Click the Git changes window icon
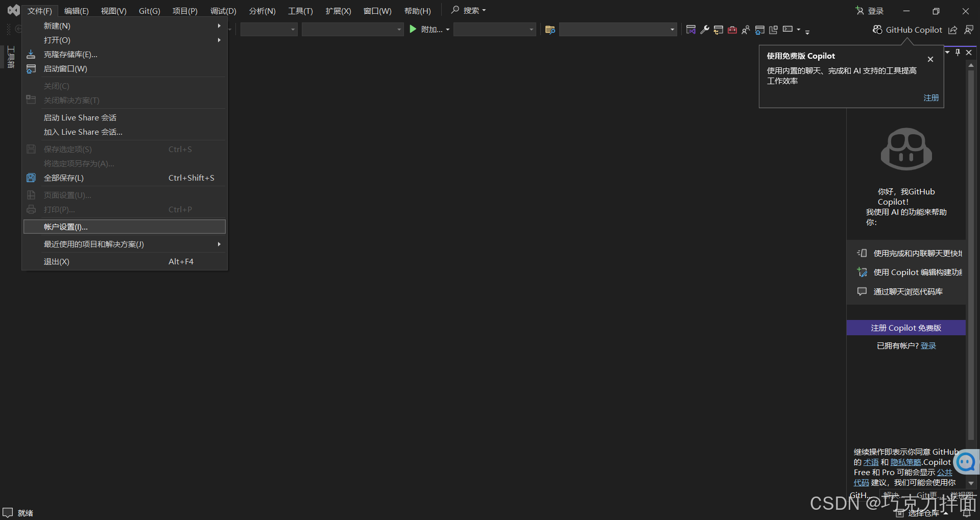The width and height of the screenshot is (980, 520). (719, 30)
